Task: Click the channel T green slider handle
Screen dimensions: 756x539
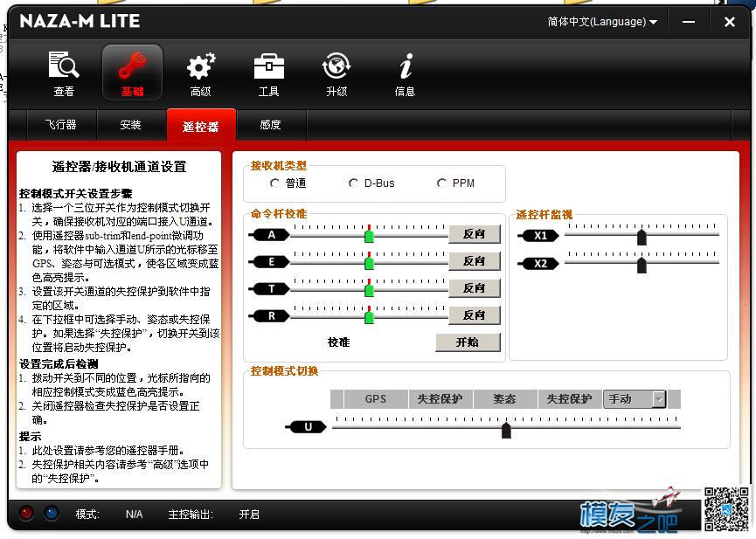Action: click(x=370, y=290)
